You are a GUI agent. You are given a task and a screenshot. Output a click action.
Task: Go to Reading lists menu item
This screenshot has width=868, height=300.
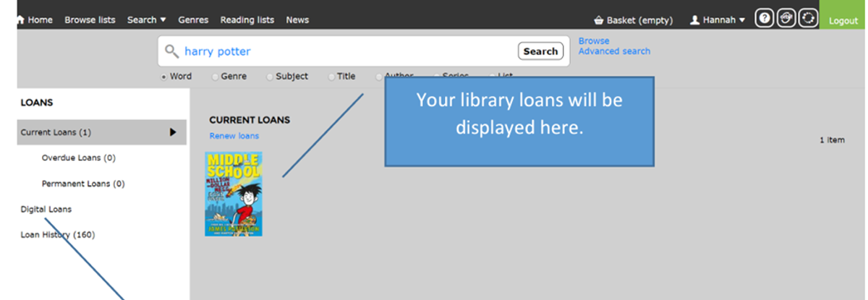click(247, 20)
